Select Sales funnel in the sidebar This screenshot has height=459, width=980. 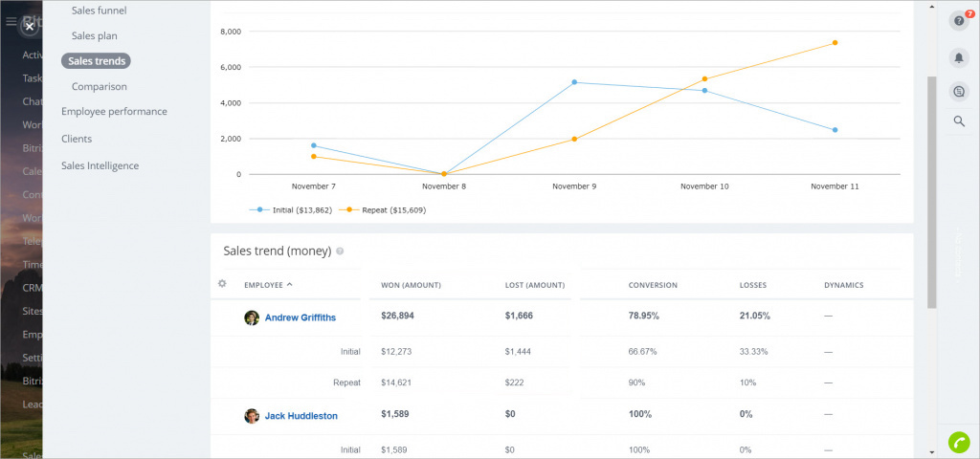coord(99,11)
